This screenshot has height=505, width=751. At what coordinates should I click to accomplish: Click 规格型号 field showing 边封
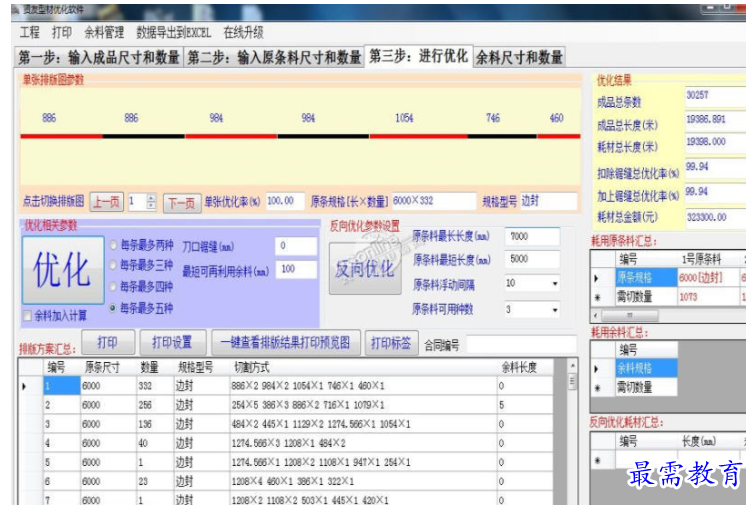click(x=548, y=201)
